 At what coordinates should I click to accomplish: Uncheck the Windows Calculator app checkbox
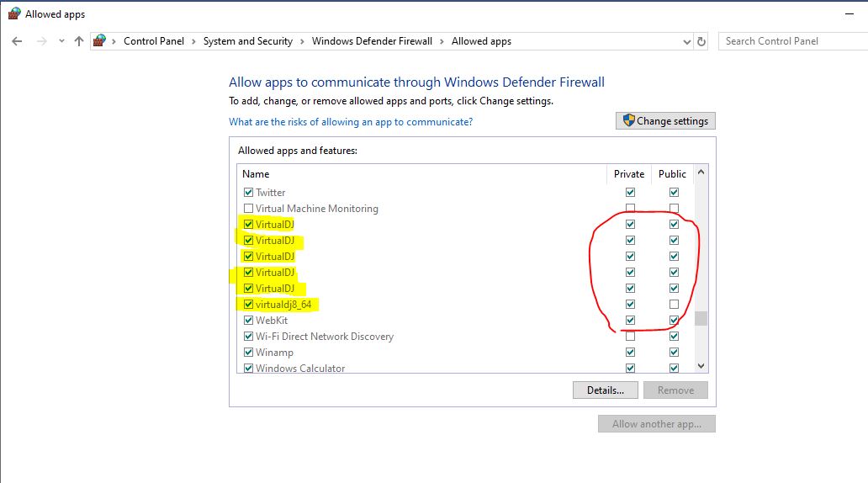249,368
